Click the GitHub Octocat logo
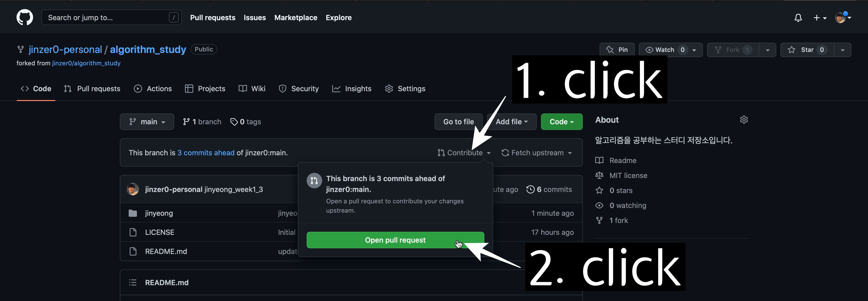This screenshot has width=868, height=301. [25, 17]
